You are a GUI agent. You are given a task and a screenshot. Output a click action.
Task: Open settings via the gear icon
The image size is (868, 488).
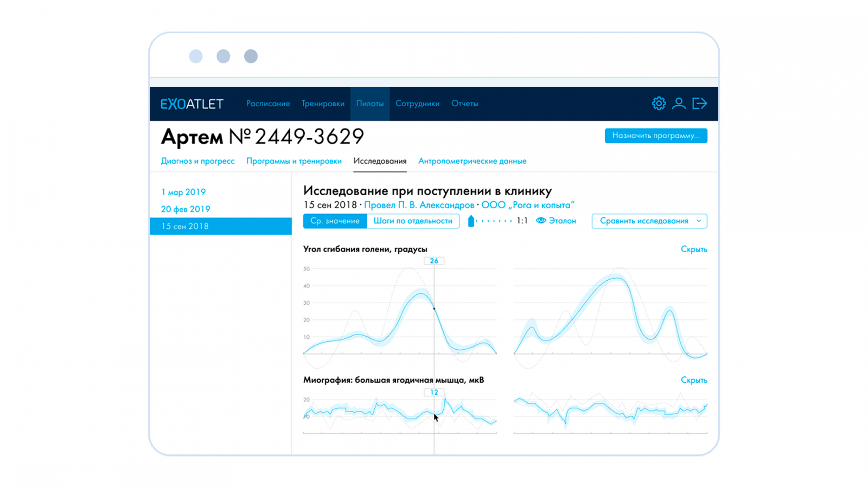click(659, 104)
